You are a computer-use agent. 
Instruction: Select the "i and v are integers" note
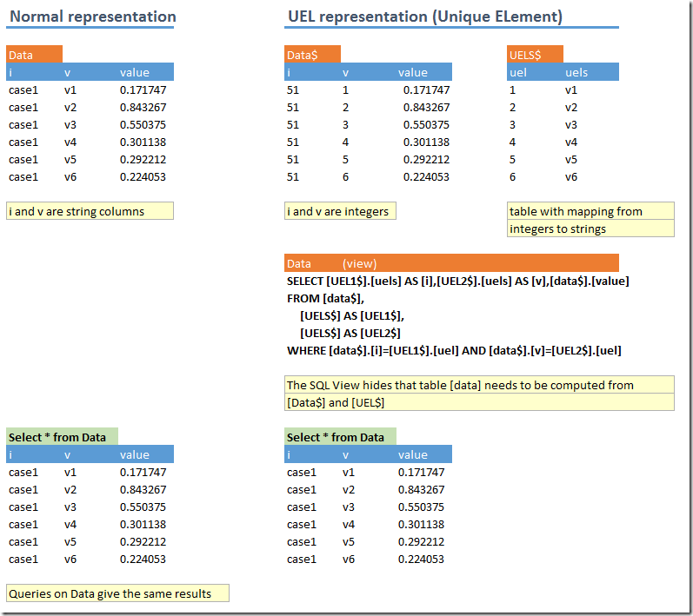(x=339, y=211)
